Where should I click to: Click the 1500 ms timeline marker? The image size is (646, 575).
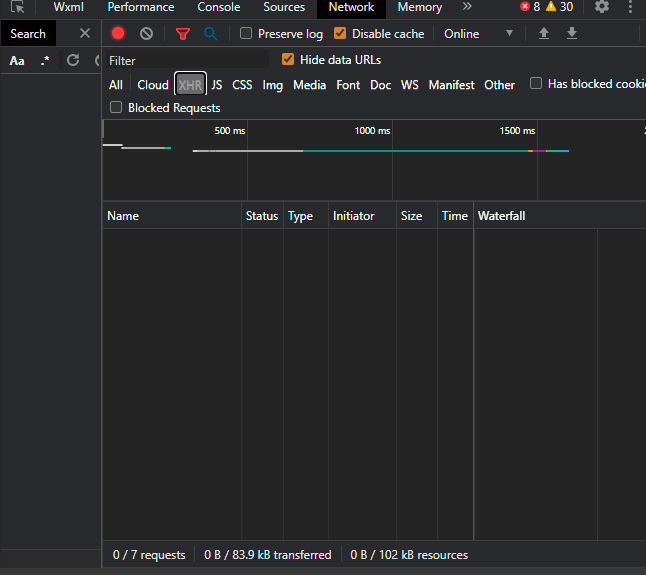[517, 131]
